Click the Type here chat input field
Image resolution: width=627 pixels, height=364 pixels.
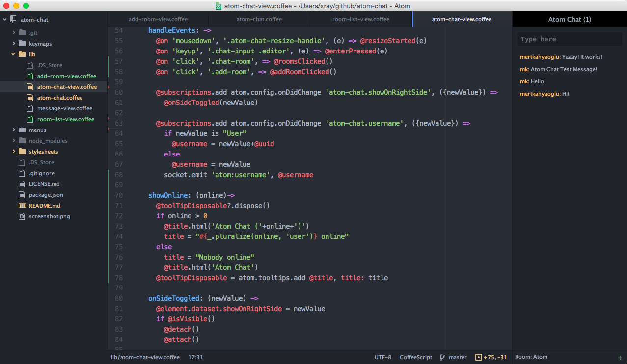coord(569,39)
